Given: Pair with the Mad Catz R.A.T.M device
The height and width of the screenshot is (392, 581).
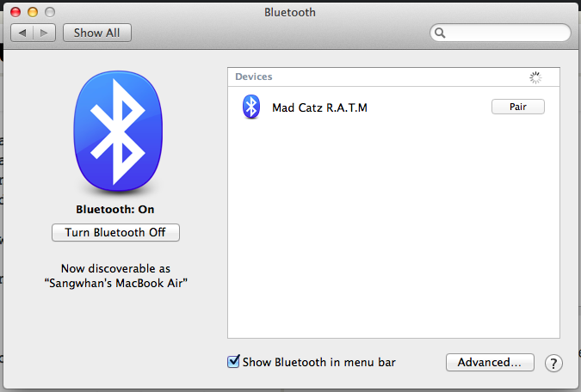Looking at the screenshot, I should point(517,107).
